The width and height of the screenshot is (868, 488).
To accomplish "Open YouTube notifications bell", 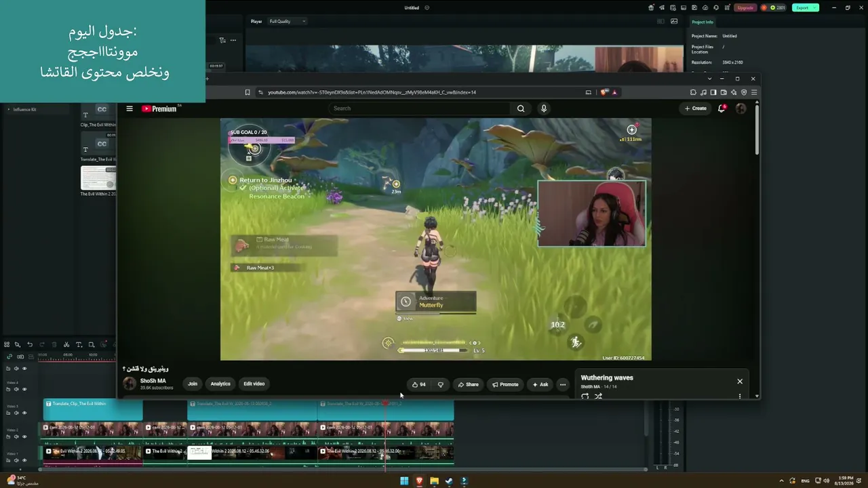I will click(722, 108).
